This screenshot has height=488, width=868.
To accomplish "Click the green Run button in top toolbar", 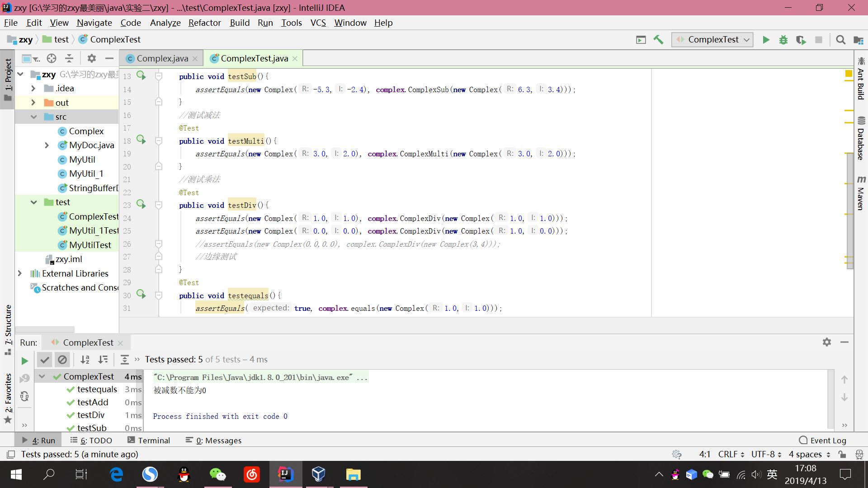I will click(766, 40).
